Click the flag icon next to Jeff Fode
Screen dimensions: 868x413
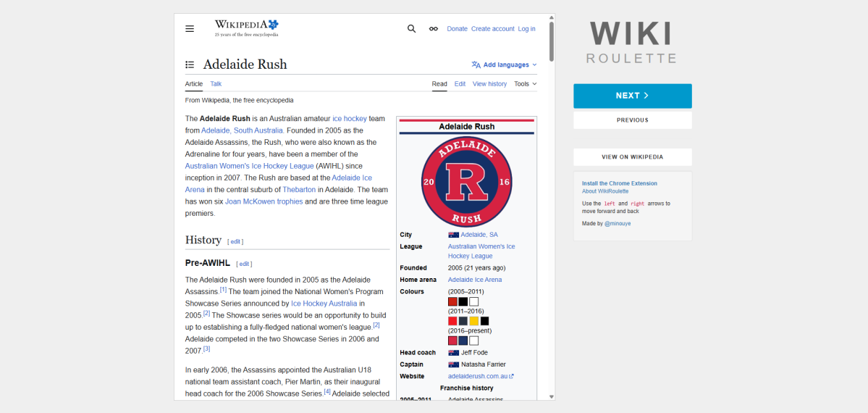(x=453, y=353)
